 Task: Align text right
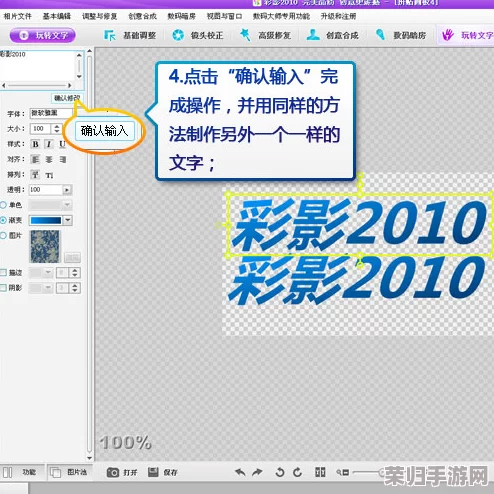coord(62,159)
